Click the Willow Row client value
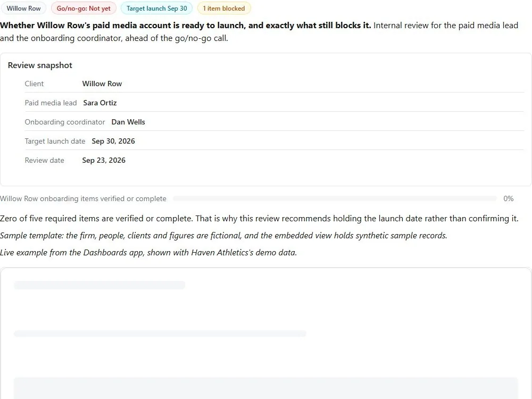The width and height of the screenshot is (532, 399). (102, 84)
